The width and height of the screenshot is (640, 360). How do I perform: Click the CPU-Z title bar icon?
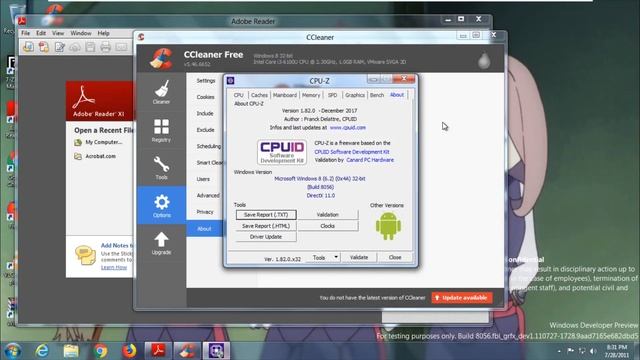[x=231, y=80]
